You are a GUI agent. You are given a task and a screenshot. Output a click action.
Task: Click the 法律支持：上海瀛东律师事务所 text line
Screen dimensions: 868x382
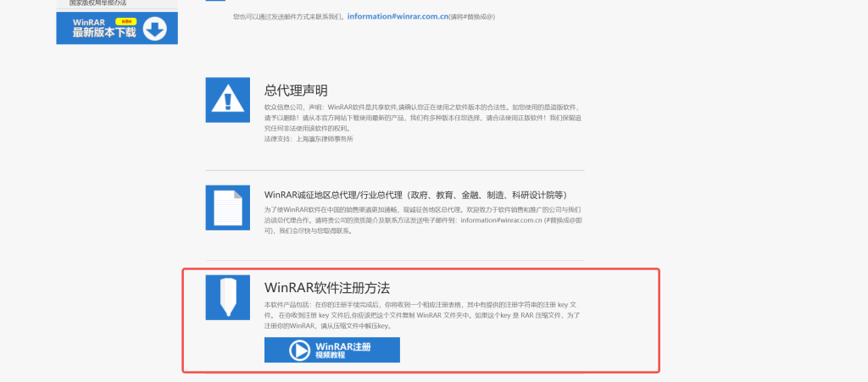pyautogui.click(x=309, y=138)
